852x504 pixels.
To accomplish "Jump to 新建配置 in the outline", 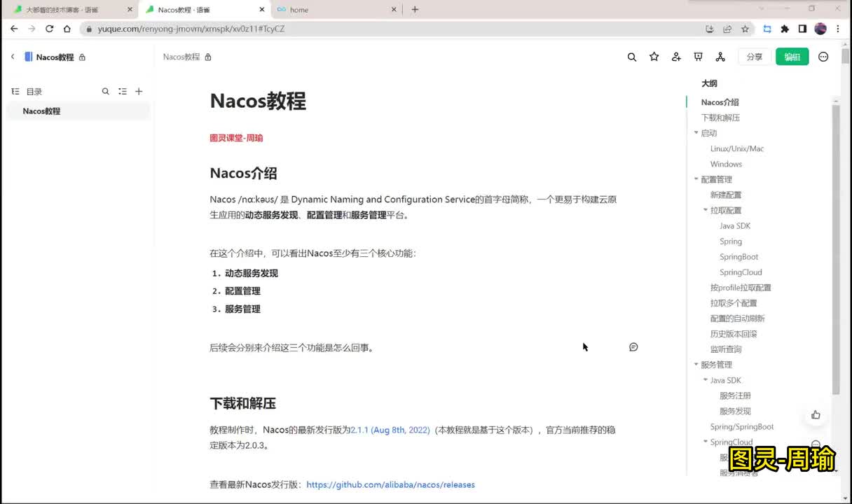I will coord(726,195).
